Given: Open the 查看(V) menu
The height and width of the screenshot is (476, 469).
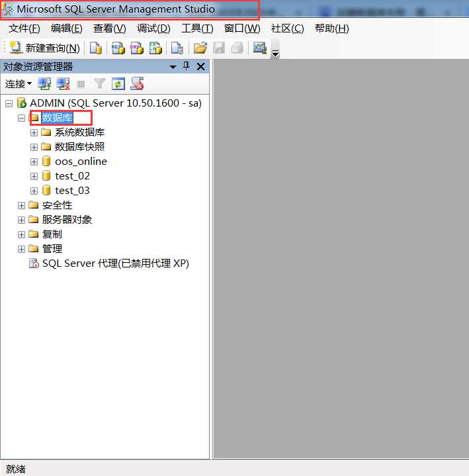Looking at the screenshot, I should (x=110, y=28).
